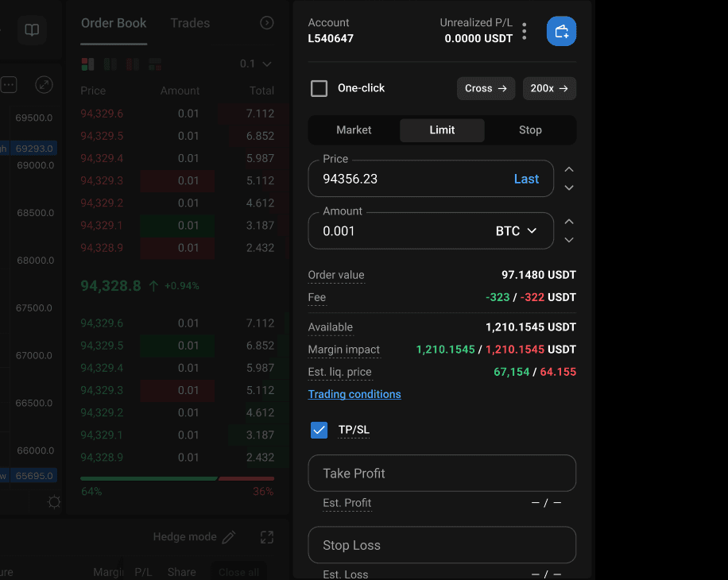The width and height of the screenshot is (728, 580).
Task: Click the circled arrow beside Trades tab
Action: 267,23
